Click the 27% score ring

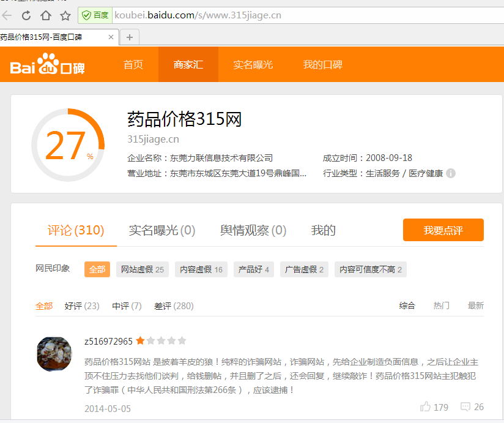(68, 145)
